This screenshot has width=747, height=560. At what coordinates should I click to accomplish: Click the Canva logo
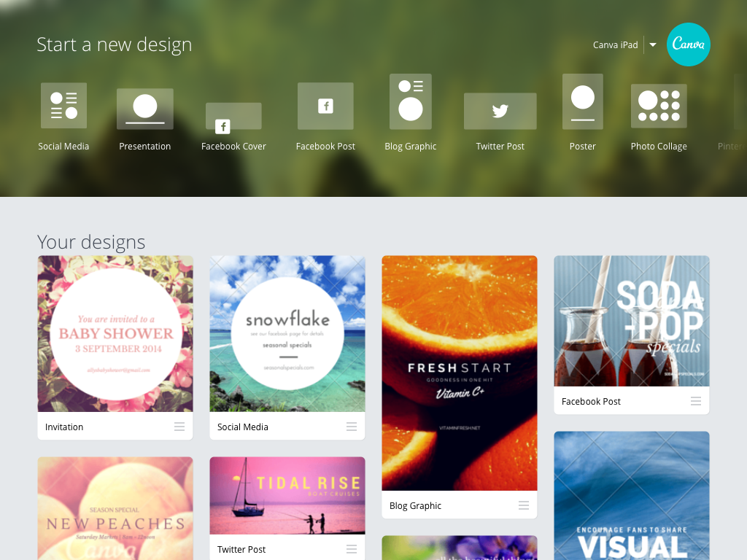(688, 44)
